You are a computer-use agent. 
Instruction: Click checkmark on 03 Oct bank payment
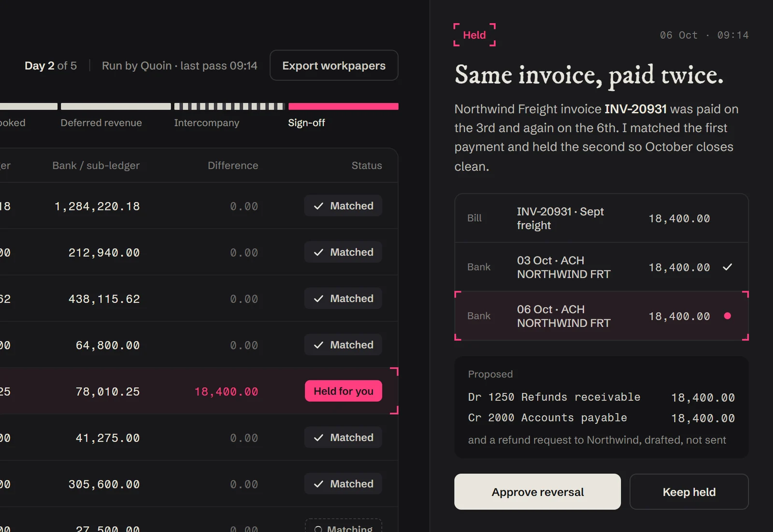(728, 267)
